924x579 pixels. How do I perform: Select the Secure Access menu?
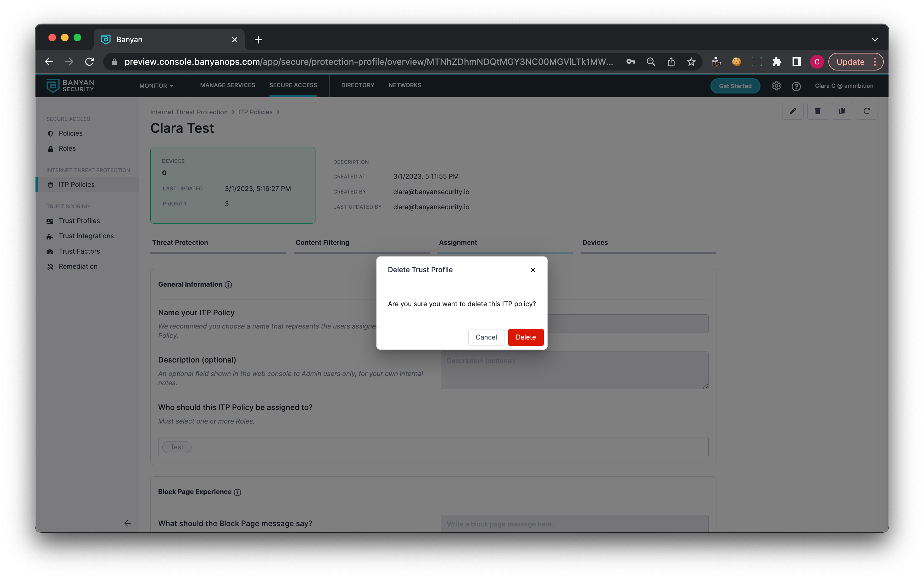click(293, 85)
